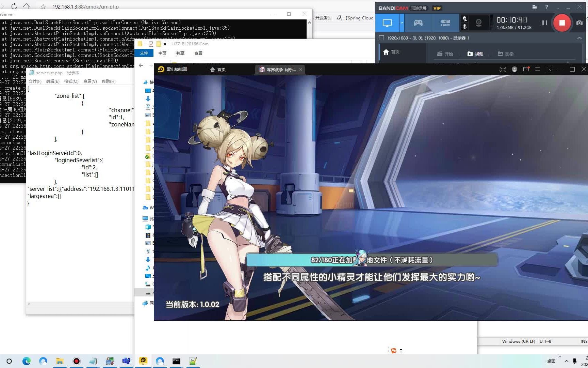
Task: Click Explorer properties checkmark quick icon
Action: 151,44
